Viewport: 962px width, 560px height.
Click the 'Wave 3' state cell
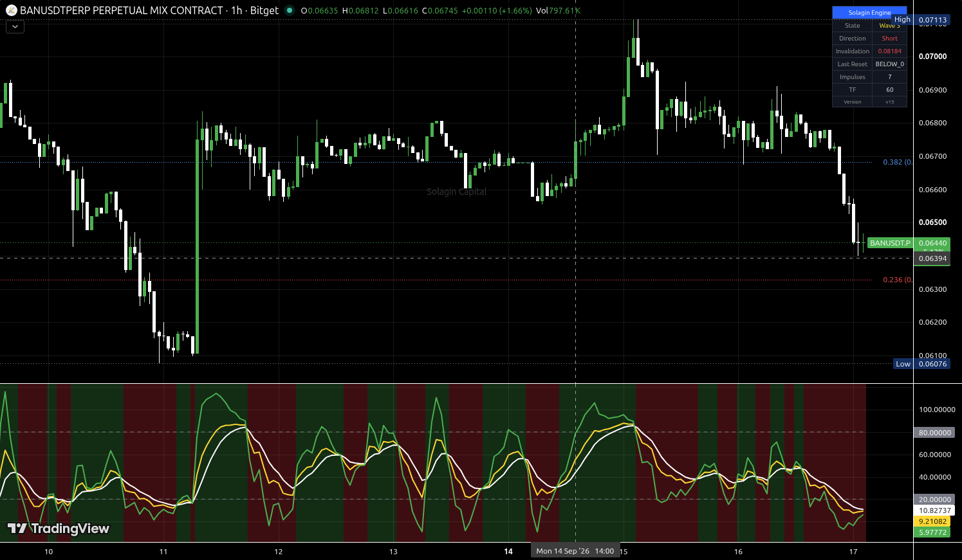click(889, 26)
